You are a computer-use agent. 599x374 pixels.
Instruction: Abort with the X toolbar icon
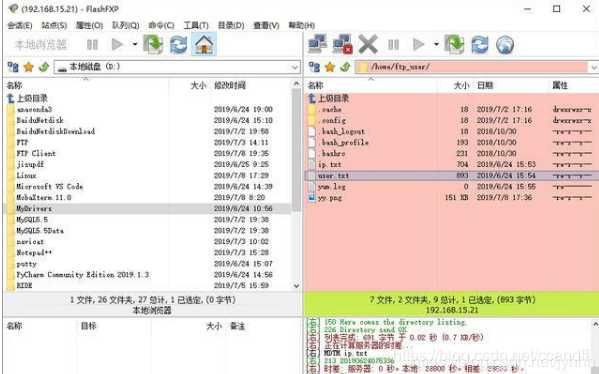point(368,44)
